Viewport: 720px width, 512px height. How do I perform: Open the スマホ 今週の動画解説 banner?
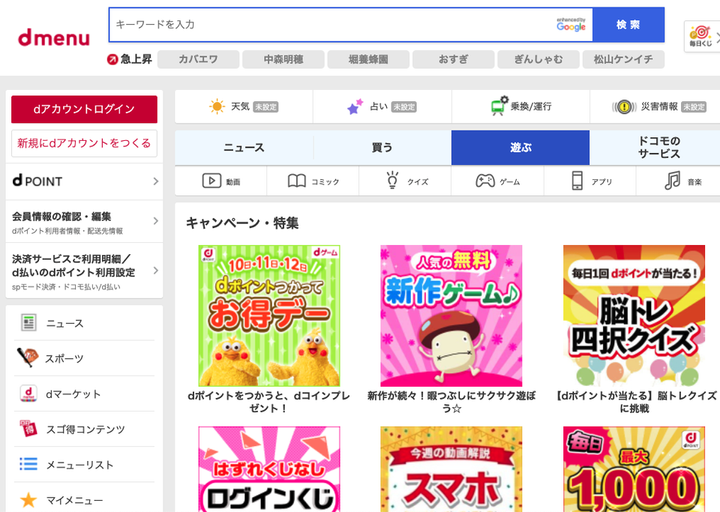pos(451,469)
